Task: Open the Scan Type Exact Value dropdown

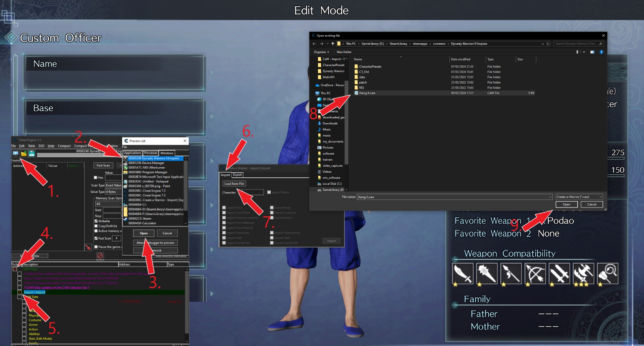Action: tap(114, 185)
